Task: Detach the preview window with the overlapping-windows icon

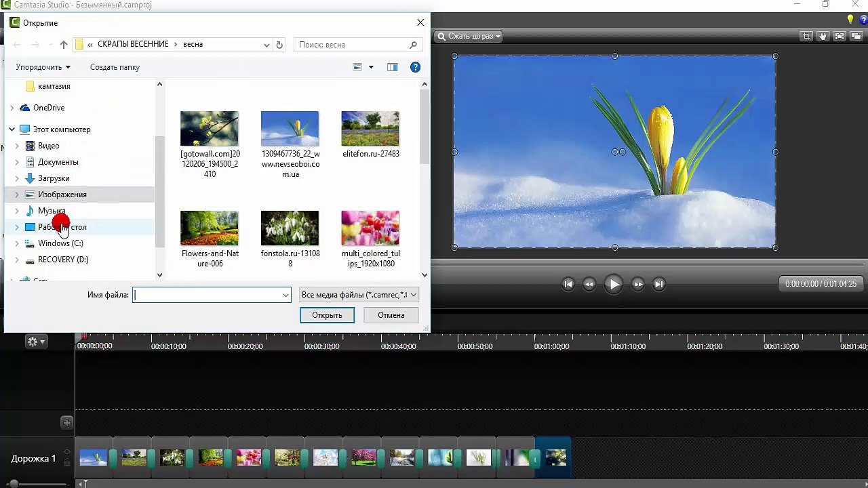Action: 856,37
